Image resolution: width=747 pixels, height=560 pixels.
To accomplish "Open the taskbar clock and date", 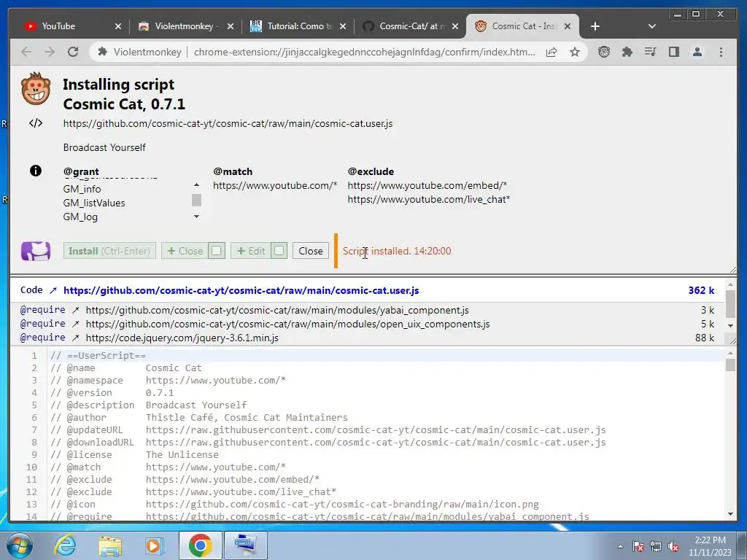I will [710, 546].
